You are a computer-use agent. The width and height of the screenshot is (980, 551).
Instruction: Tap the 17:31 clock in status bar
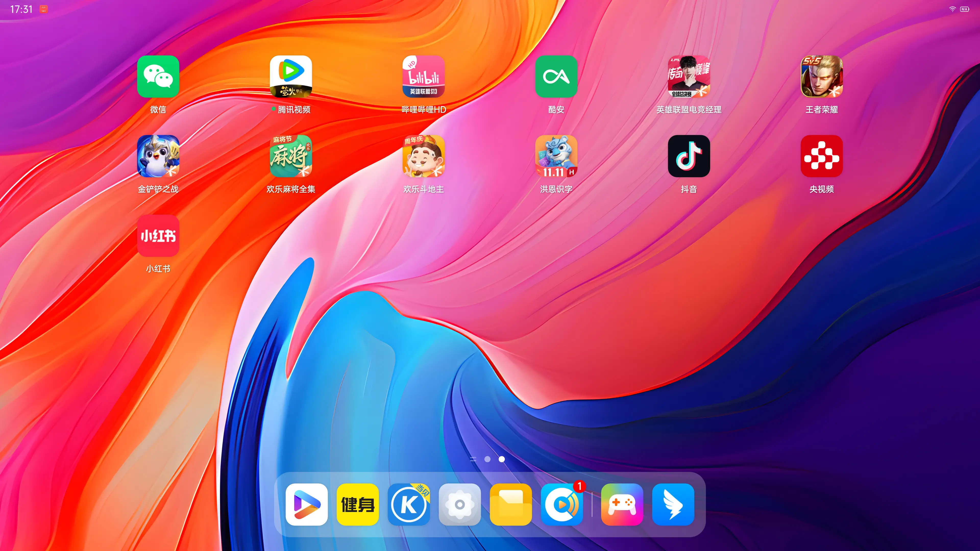(21, 9)
